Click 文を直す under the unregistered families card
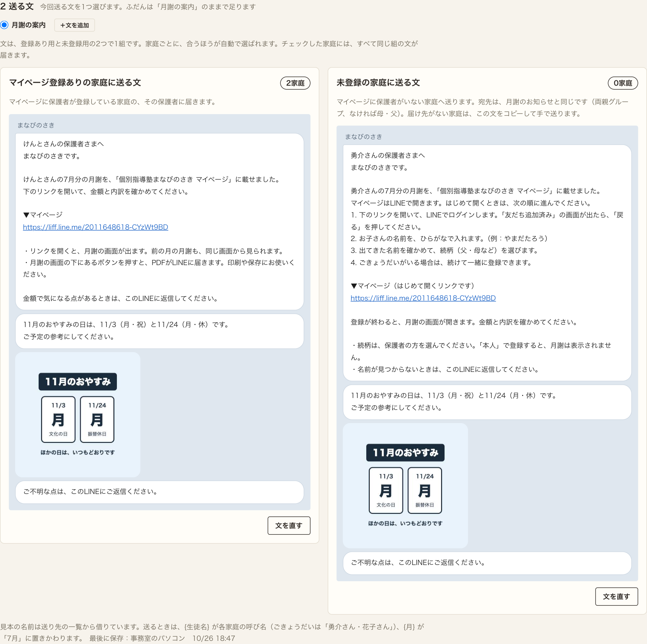 616,596
